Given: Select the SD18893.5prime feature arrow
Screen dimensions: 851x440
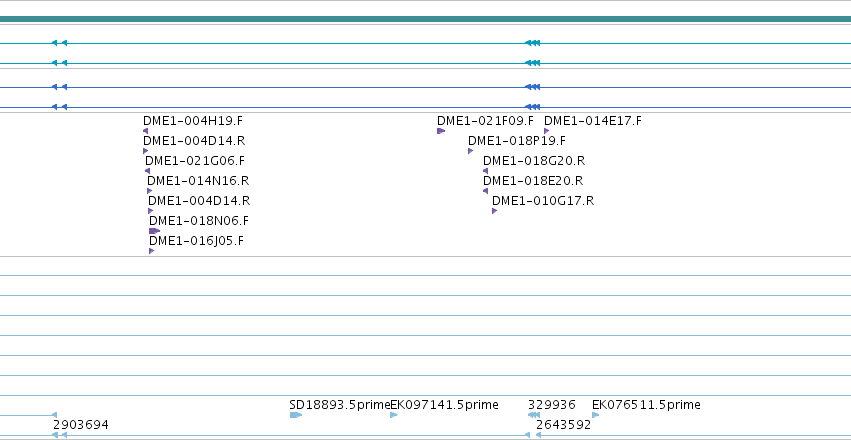Looking at the screenshot, I should click(296, 415).
